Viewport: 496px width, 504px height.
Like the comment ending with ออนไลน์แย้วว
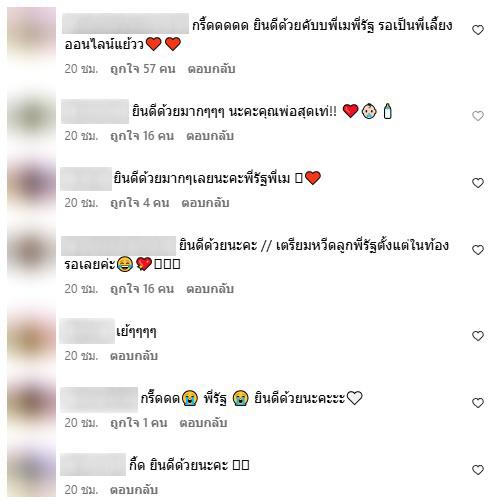(478, 30)
